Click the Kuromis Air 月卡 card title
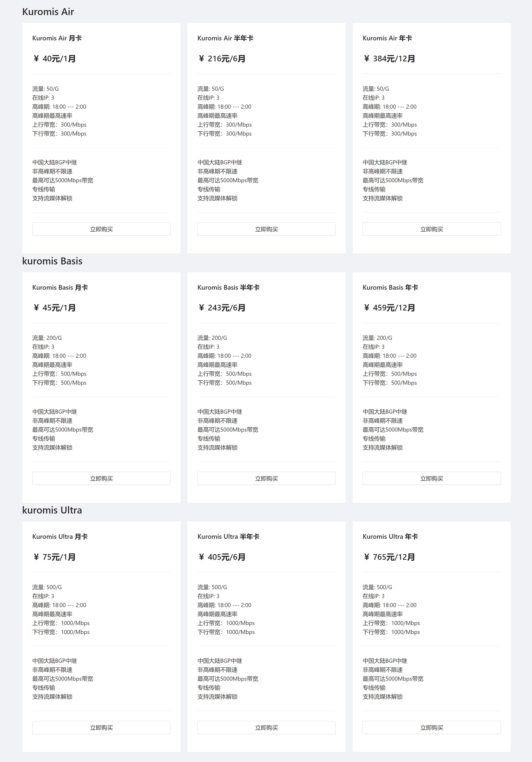Viewport: 532px width, 762px height. (x=57, y=38)
